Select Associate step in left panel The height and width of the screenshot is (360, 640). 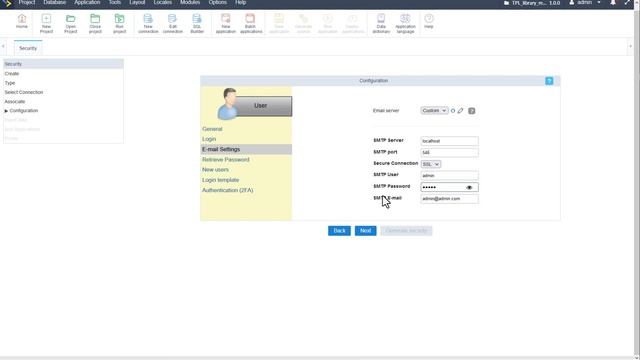15,102
